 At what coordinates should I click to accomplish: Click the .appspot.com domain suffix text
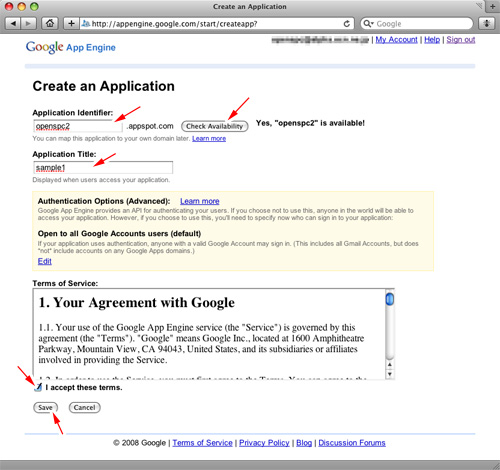coord(150,126)
